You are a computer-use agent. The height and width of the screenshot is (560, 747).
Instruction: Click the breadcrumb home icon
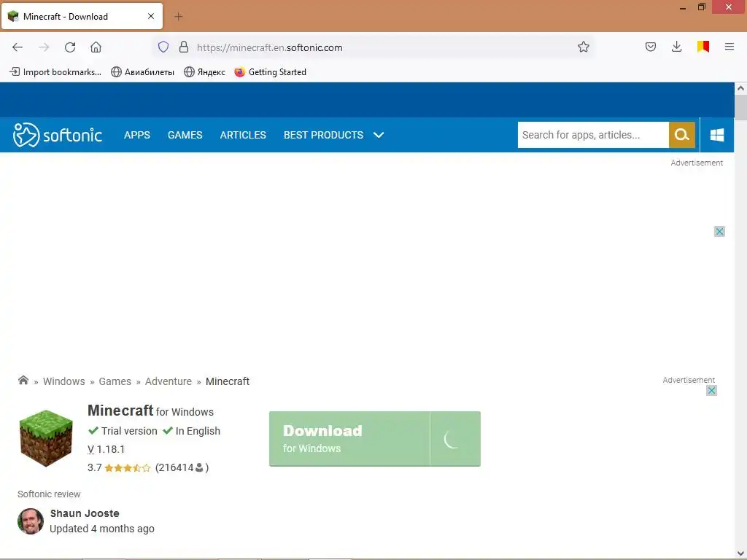23,381
